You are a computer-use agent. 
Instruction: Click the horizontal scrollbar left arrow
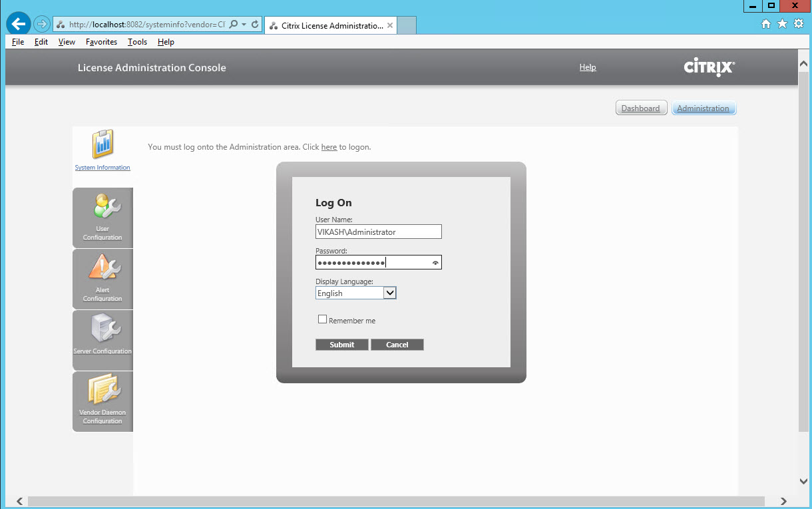tap(19, 501)
